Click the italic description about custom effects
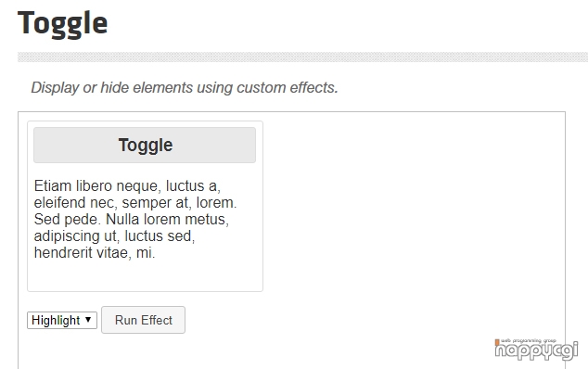Screen dimensions: 588x369 pos(185,87)
